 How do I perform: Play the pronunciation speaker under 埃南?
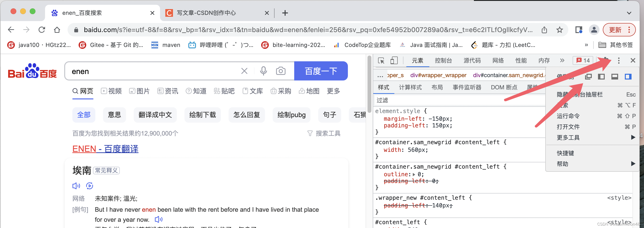click(x=76, y=186)
